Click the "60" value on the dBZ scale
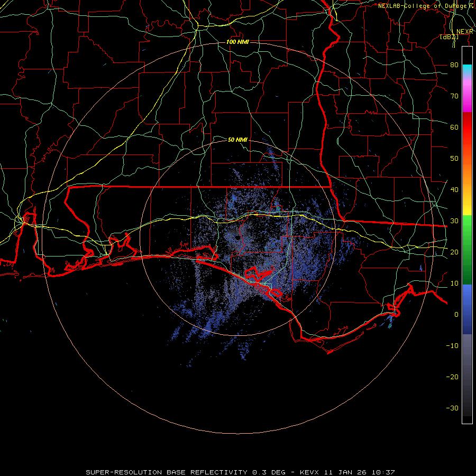 (x=454, y=127)
